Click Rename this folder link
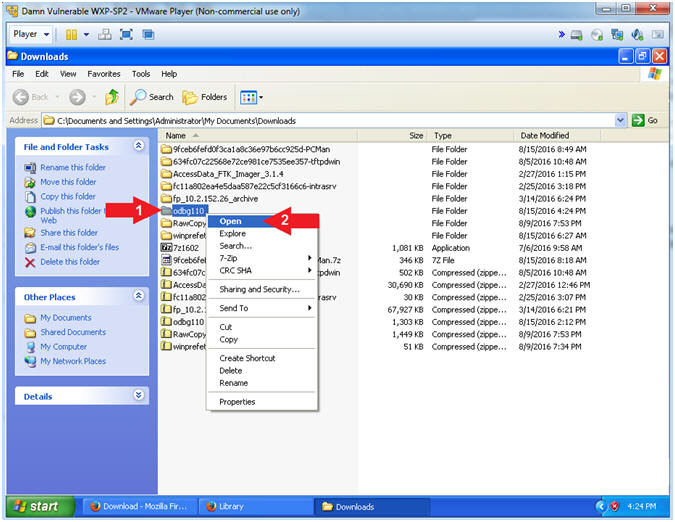Viewport: 675px width, 522px height. 73,167
